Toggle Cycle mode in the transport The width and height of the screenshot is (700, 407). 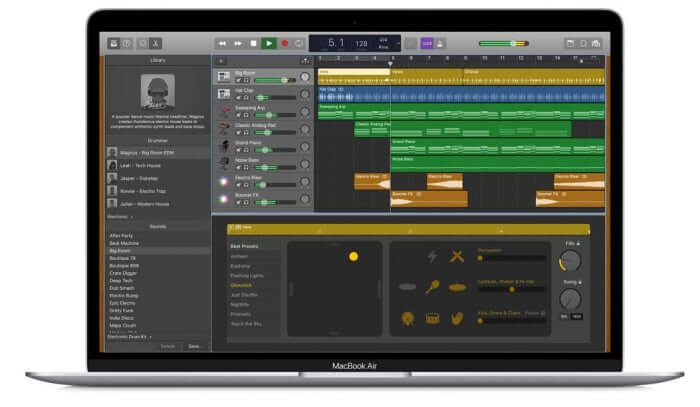pos(299,43)
